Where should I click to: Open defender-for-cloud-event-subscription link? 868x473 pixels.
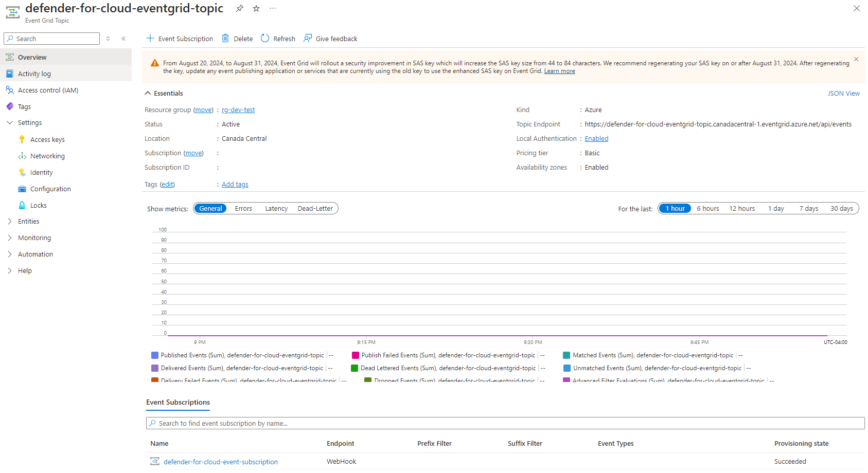221,462
